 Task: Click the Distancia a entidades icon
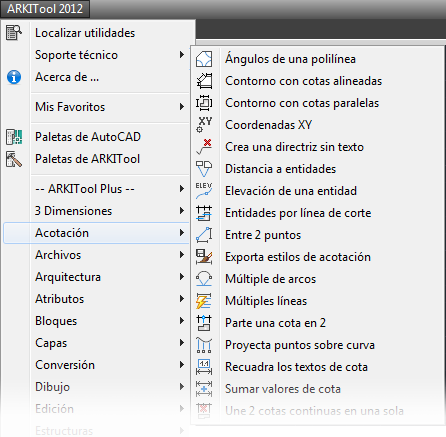pyautogui.click(x=204, y=169)
